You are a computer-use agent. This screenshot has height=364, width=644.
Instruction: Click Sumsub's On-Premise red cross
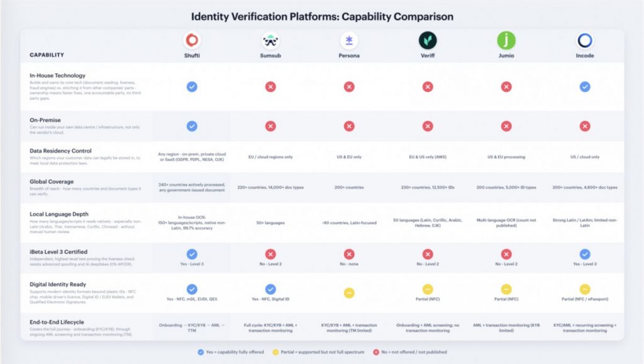(270, 126)
